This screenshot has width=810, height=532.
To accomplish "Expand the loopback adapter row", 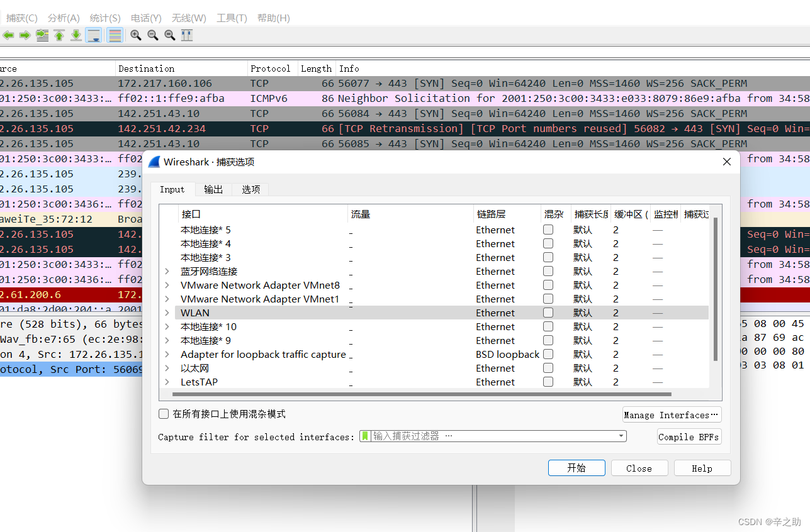I will point(167,354).
